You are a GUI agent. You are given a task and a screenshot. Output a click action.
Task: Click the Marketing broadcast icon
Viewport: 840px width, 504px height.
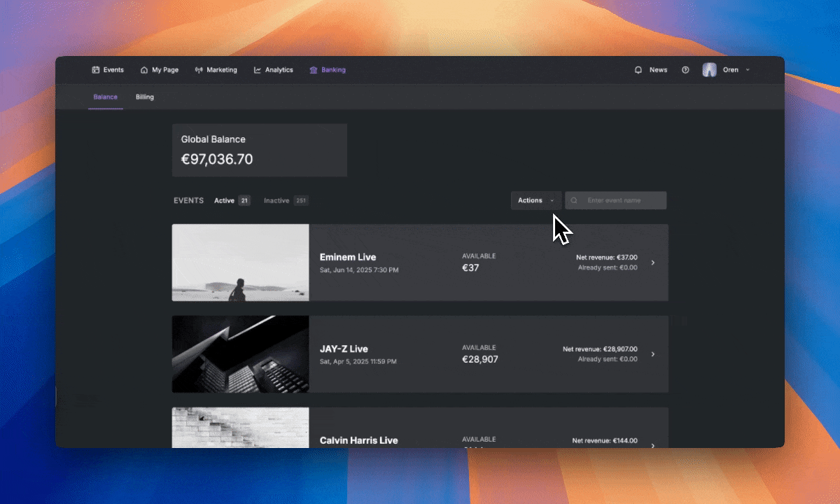[x=199, y=70]
